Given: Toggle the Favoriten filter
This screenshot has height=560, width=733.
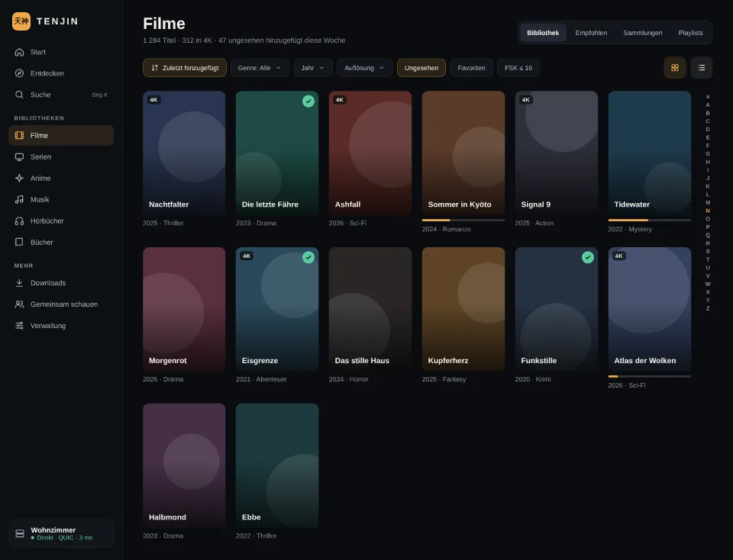Looking at the screenshot, I should (x=471, y=68).
